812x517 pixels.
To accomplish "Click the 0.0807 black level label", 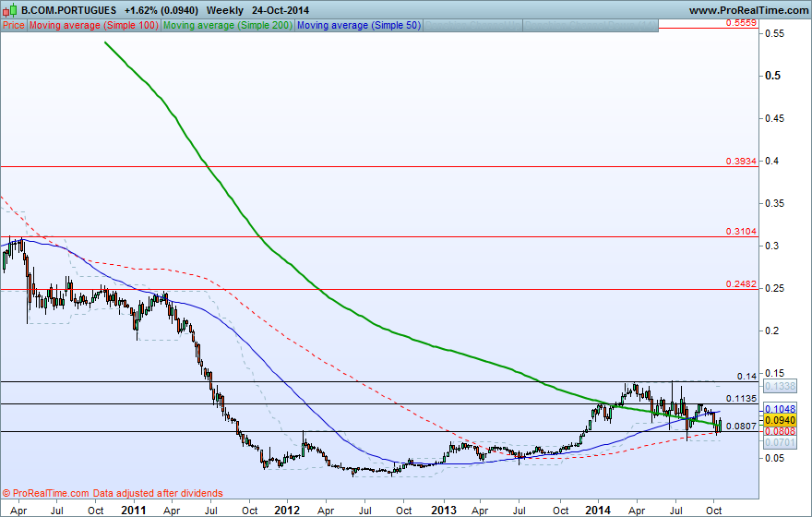I will pos(741,427).
